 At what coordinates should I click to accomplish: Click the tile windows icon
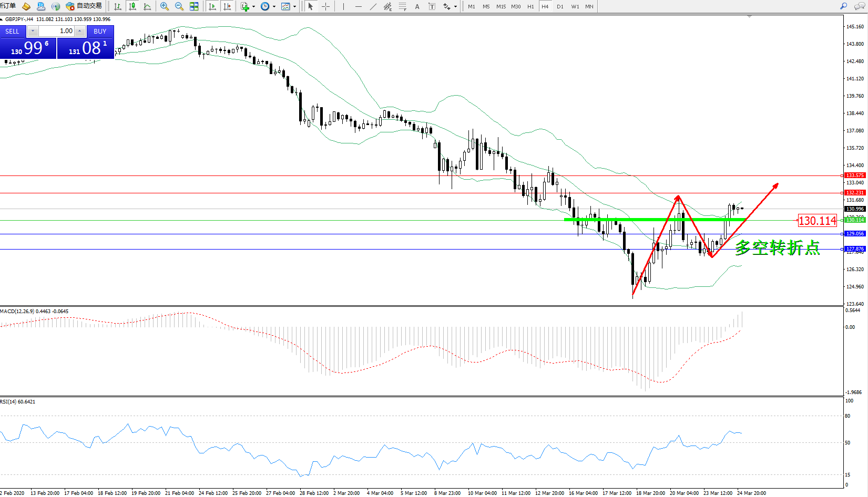(194, 6)
